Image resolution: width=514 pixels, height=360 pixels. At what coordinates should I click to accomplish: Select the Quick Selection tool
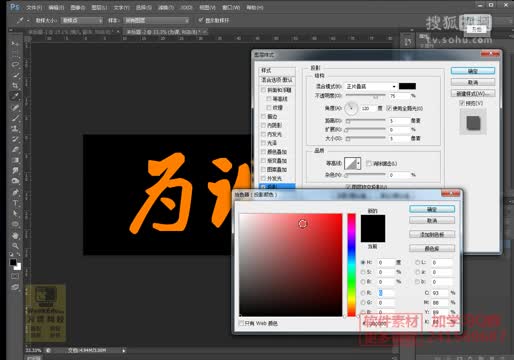pyautogui.click(x=15, y=75)
